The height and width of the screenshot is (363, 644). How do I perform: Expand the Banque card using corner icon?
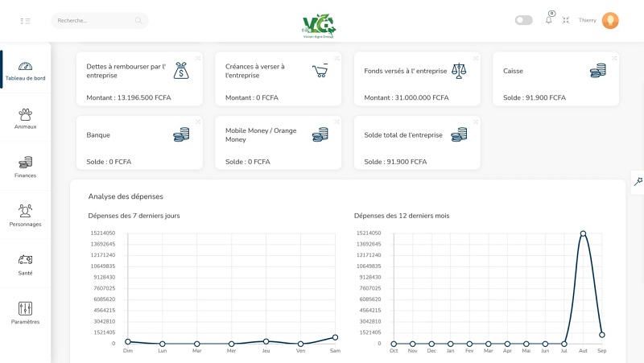coord(198,122)
